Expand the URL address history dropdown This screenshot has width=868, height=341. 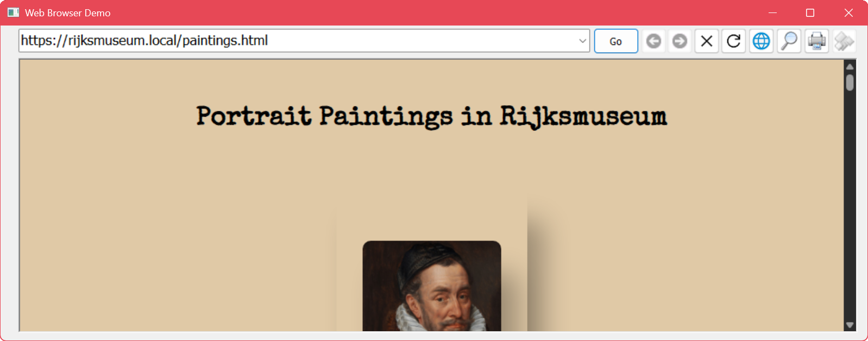[582, 41]
